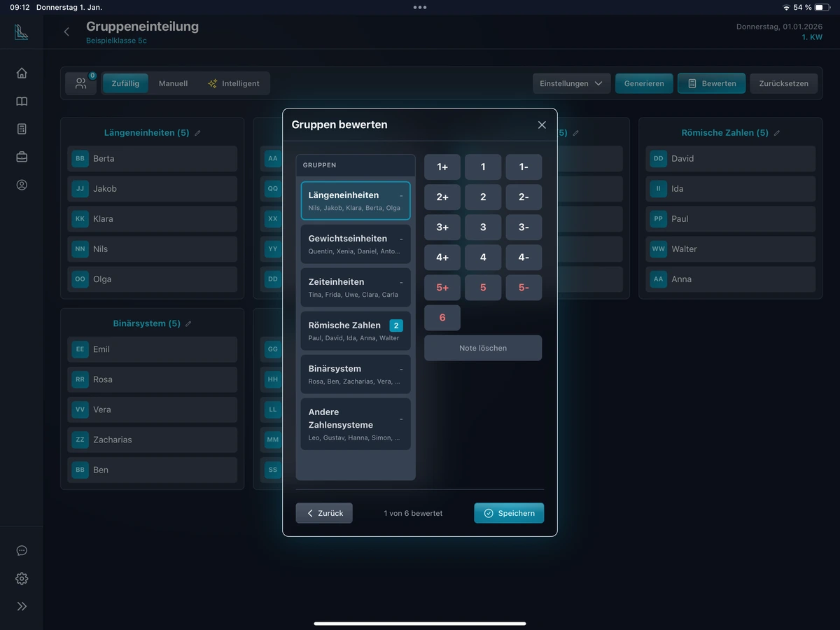Switch to Zufällig grouping mode
The height and width of the screenshot is (630, 840).
125,83
